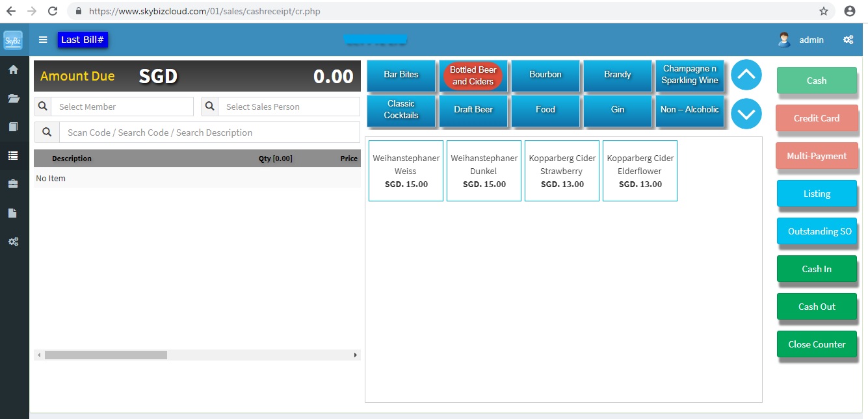Open settings gears icon at top right
The width and height of the screenshot is (868, 419).
coord(848,40)
